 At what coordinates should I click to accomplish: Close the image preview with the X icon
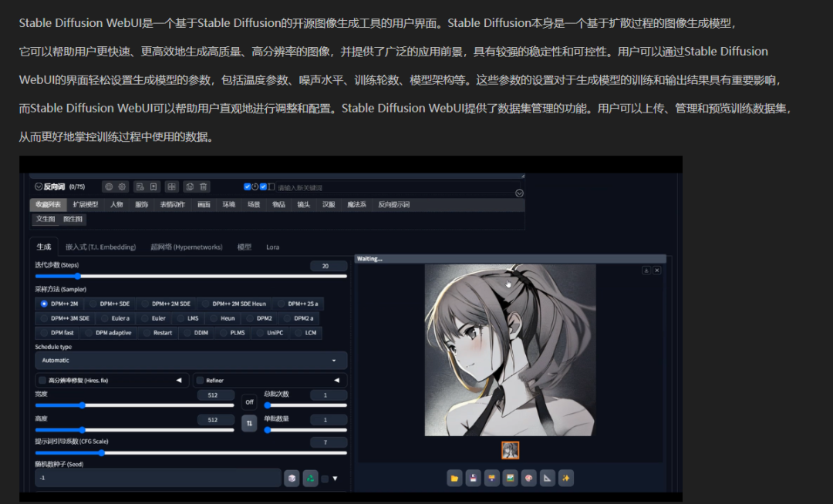(x=657, y=270)
